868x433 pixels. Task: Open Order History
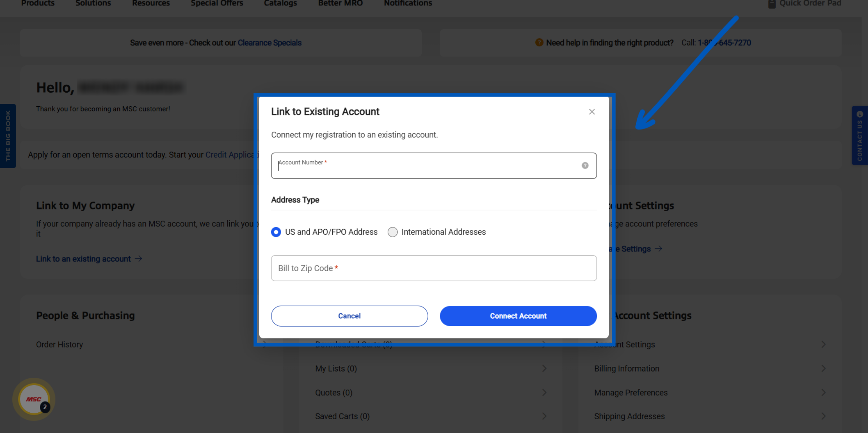[59, 344]
